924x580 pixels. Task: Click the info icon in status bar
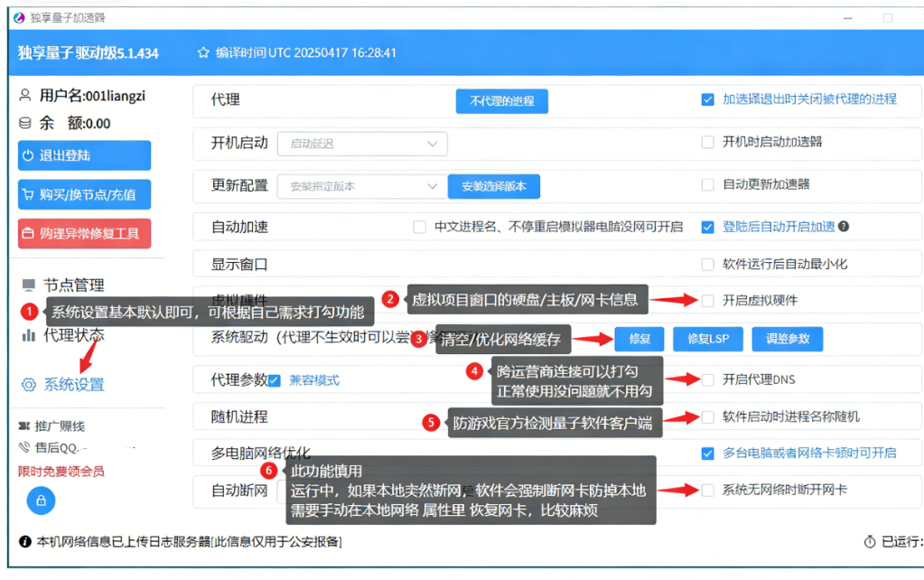(24, 541)
